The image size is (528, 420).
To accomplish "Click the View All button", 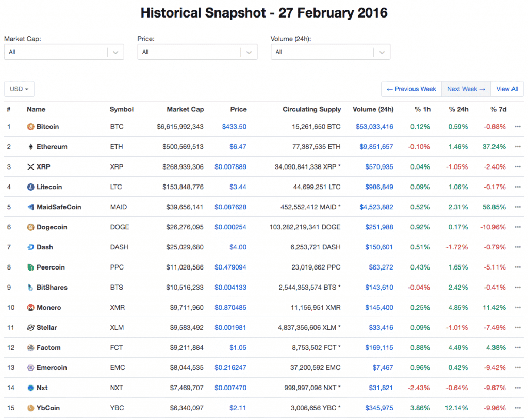I will (507, 89).
